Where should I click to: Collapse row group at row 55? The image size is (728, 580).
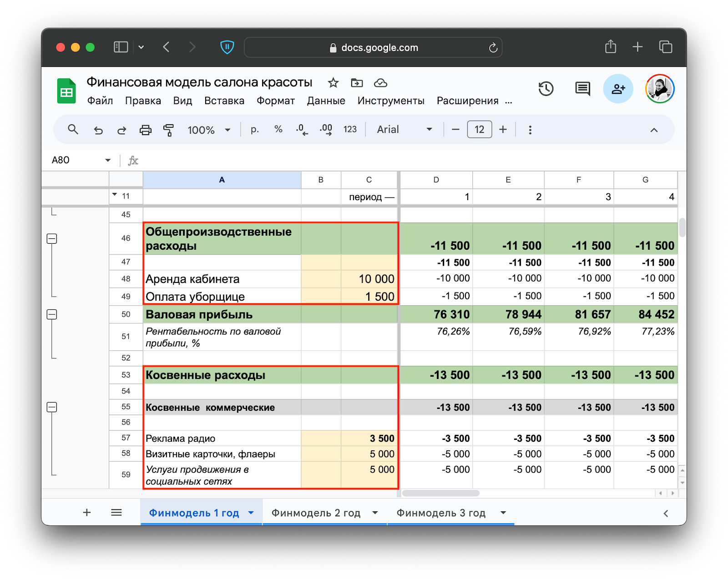52,407
